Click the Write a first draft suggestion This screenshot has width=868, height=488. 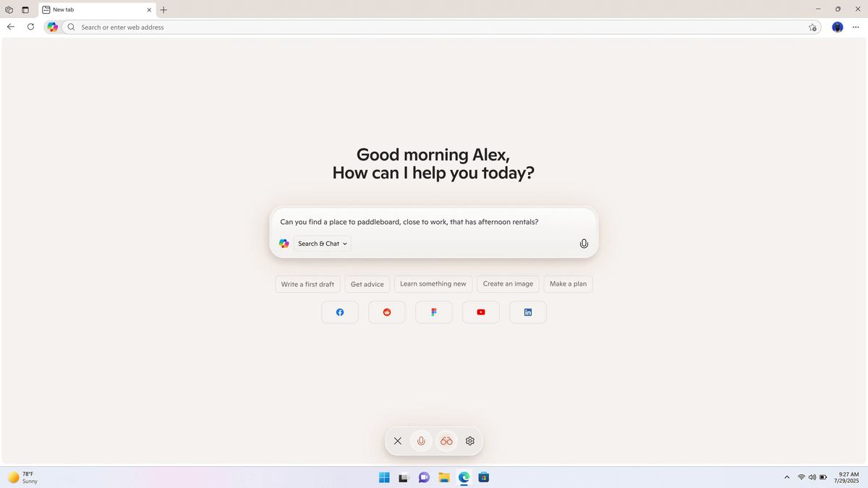pyautogui.click(x=307, y=284)
